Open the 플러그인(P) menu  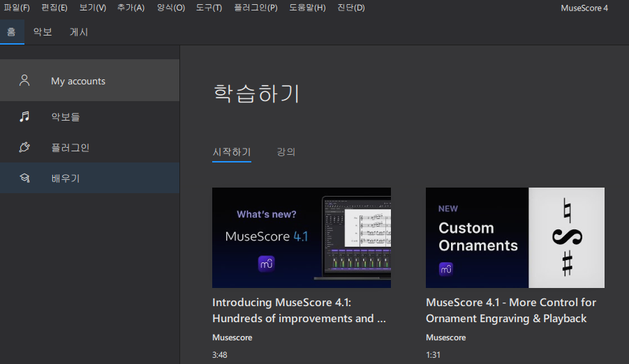256,8
